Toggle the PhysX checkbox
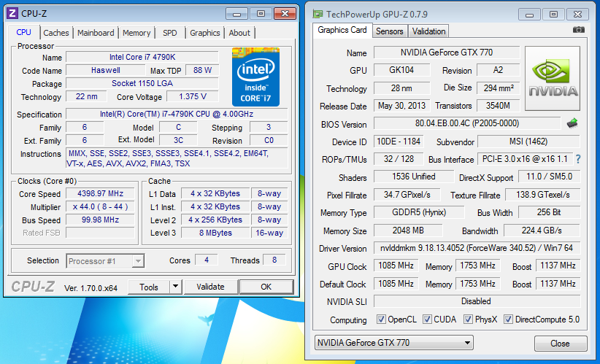600x364 pixels. click(x=468, y=320)
